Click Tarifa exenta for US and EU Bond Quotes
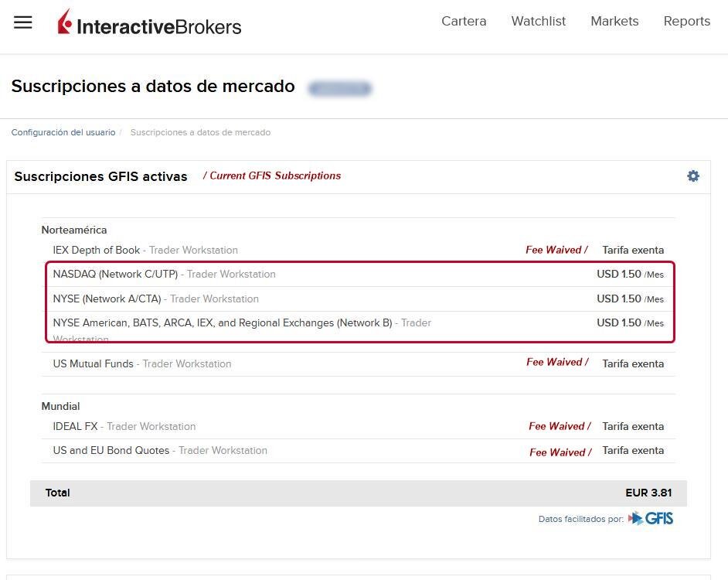728x580 pixels. [633, 450]
